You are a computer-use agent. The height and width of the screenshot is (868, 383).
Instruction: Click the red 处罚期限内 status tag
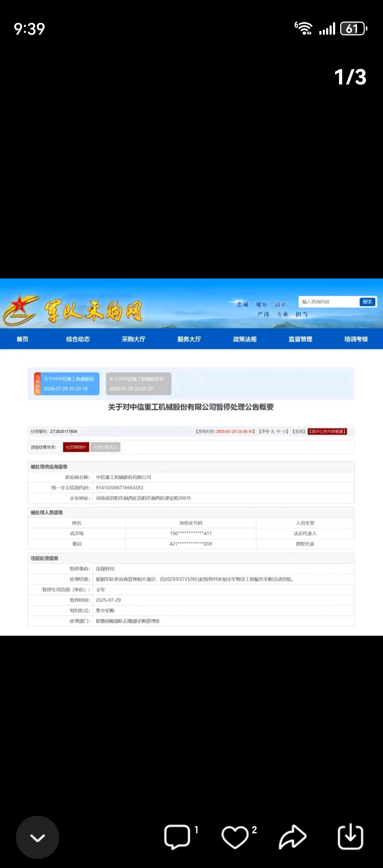pyautogui.click(x=76, y=447)
